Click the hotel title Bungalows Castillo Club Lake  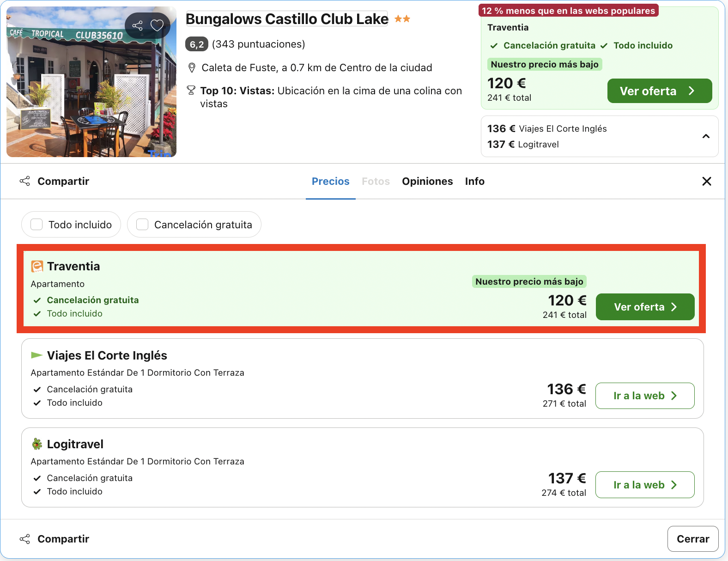[287, 19]
